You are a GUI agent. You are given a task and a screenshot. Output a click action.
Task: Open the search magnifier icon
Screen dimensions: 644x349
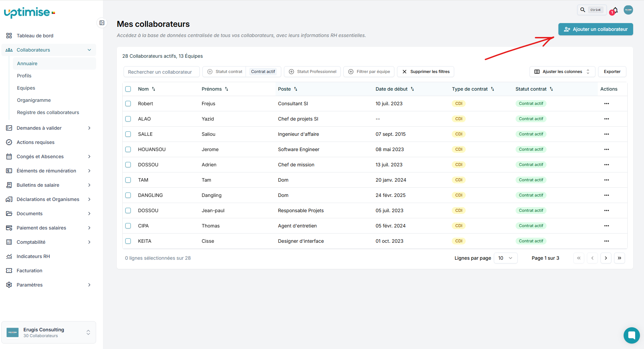(x=583, y=10)
